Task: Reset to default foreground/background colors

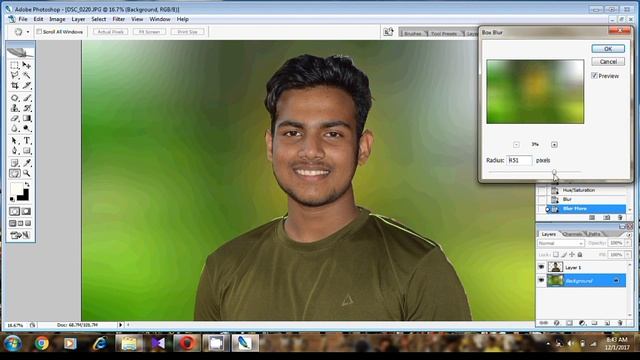Action: coord(12,199)
